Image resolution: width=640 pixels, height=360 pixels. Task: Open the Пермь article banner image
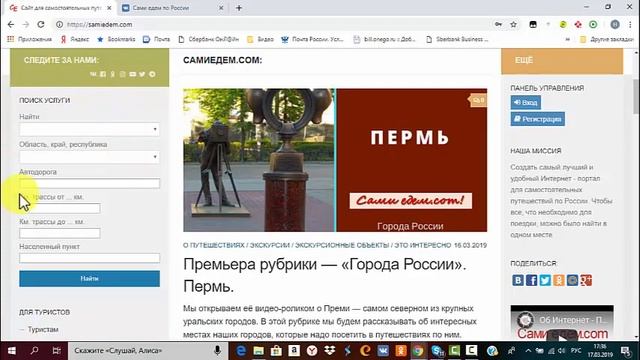[x=335, y=160]
